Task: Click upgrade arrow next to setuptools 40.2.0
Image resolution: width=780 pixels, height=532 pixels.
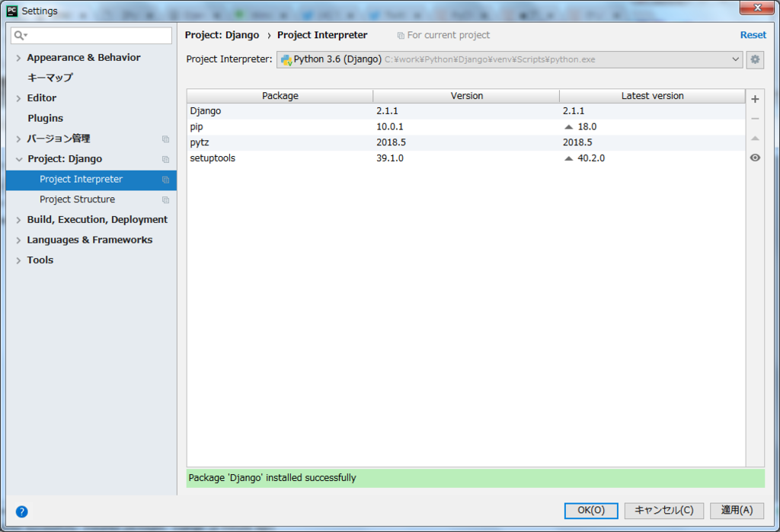Action: [x=568, y=158]
